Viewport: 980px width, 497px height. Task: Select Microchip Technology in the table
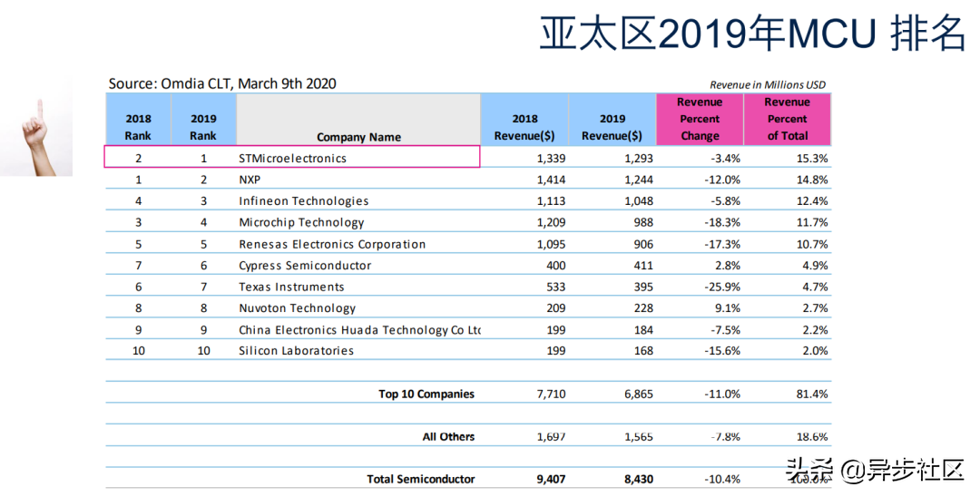click(301, 222)
